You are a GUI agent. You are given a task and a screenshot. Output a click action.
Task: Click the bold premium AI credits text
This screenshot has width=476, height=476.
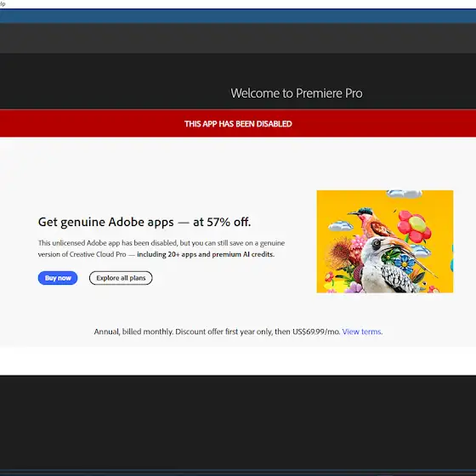tap(243, 254)
